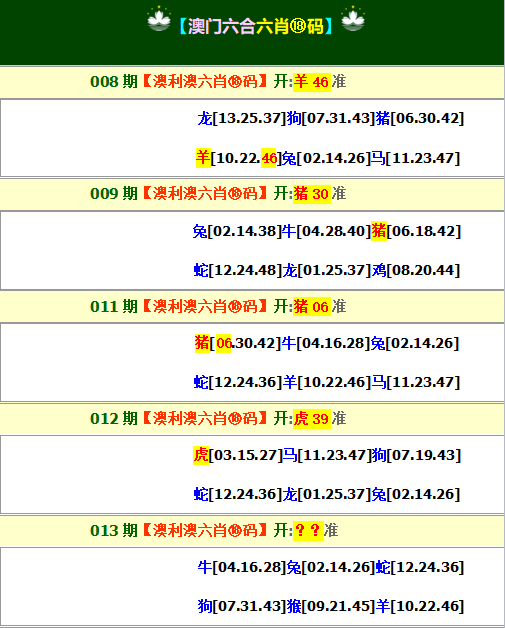Click 猪[06.30.42] in period 008 row
Viewport: 505px width, 628px height.
(420, 118)
